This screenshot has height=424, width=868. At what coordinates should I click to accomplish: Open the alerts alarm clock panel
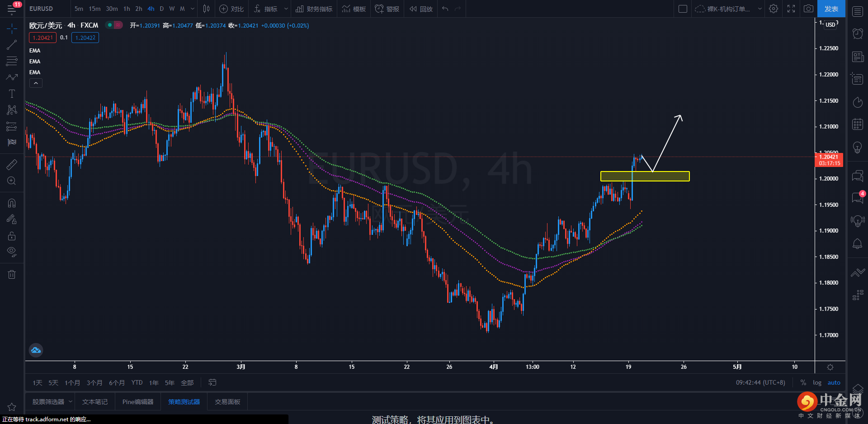858,33
